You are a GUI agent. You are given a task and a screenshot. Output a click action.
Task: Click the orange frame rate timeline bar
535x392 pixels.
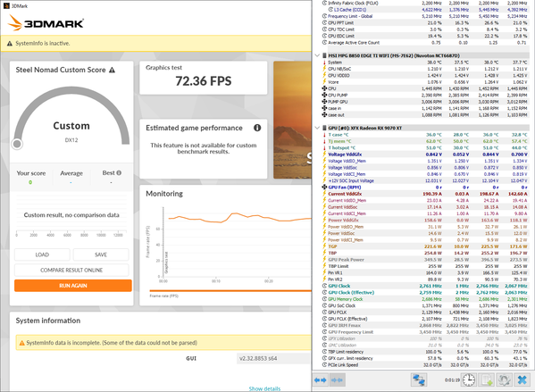click(230, 291)
